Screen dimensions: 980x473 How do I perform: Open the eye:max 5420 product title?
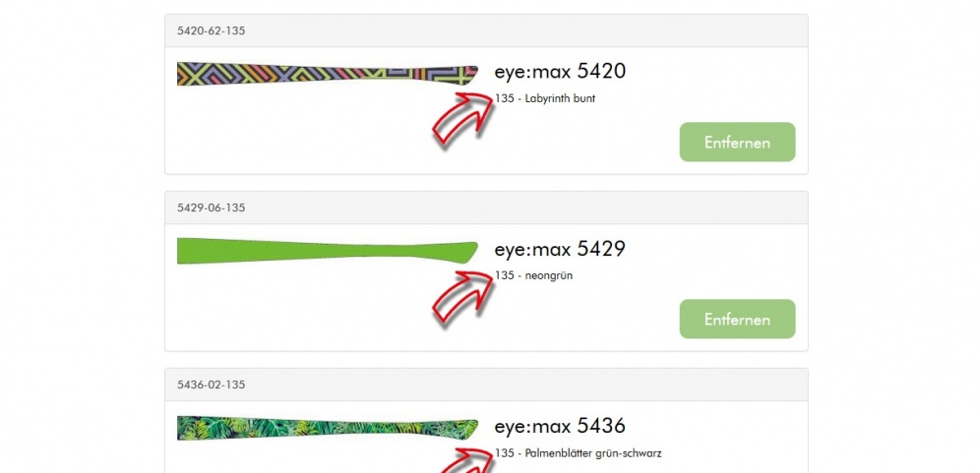560,71
